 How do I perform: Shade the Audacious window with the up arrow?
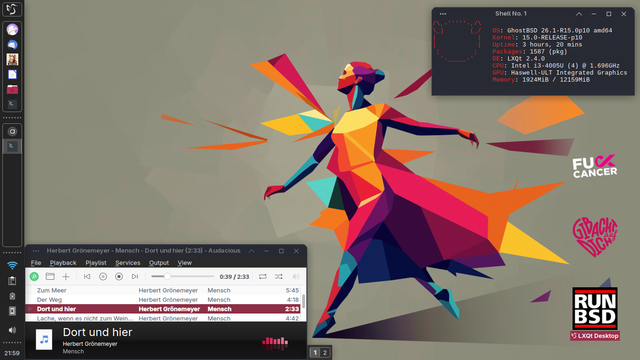(251, 251)
